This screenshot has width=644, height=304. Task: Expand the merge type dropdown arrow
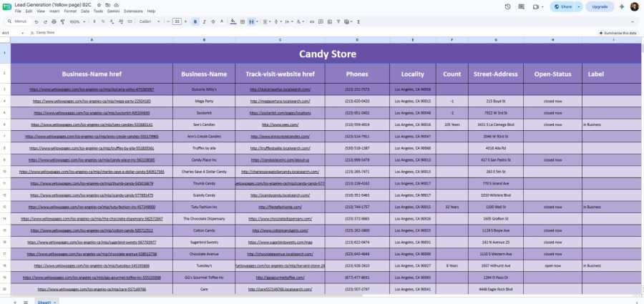click(257, 21)
